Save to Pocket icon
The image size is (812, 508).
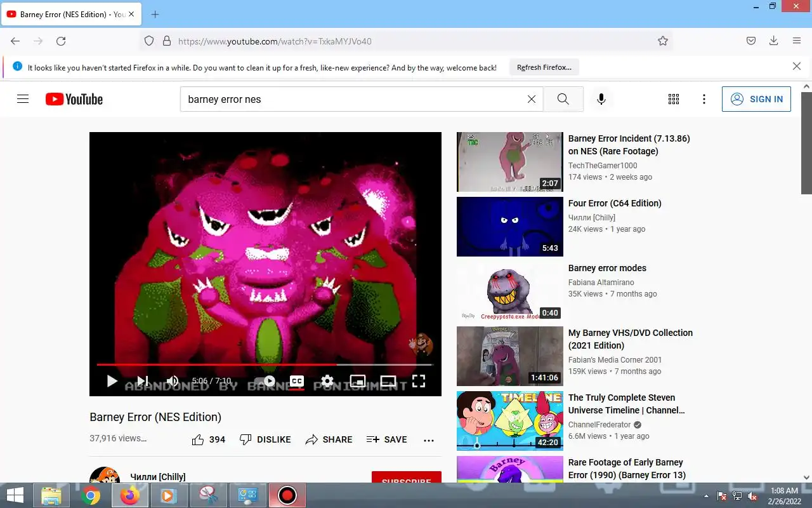coord(751,41)
